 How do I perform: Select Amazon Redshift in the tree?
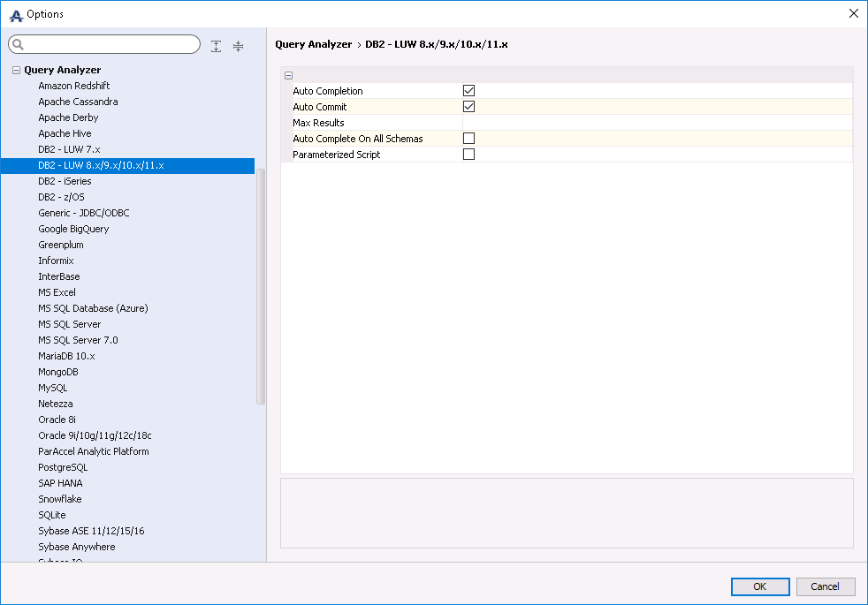[73, 86]
